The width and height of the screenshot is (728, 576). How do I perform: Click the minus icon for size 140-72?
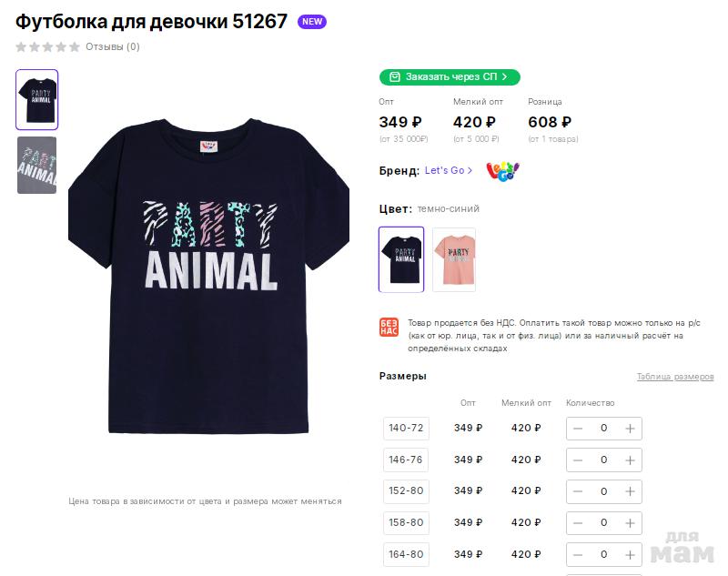(x=578, y=429)
